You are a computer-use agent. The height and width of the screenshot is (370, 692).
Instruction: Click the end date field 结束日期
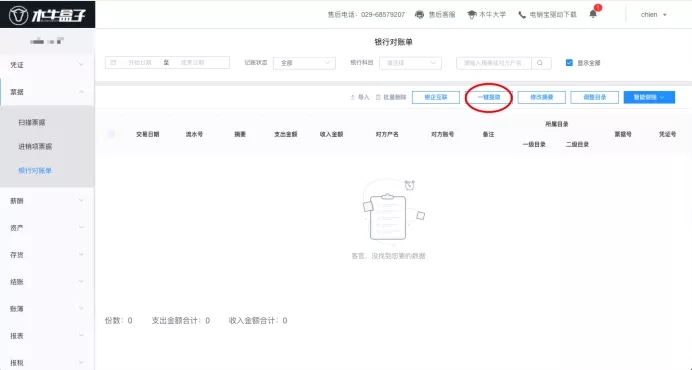192,63
